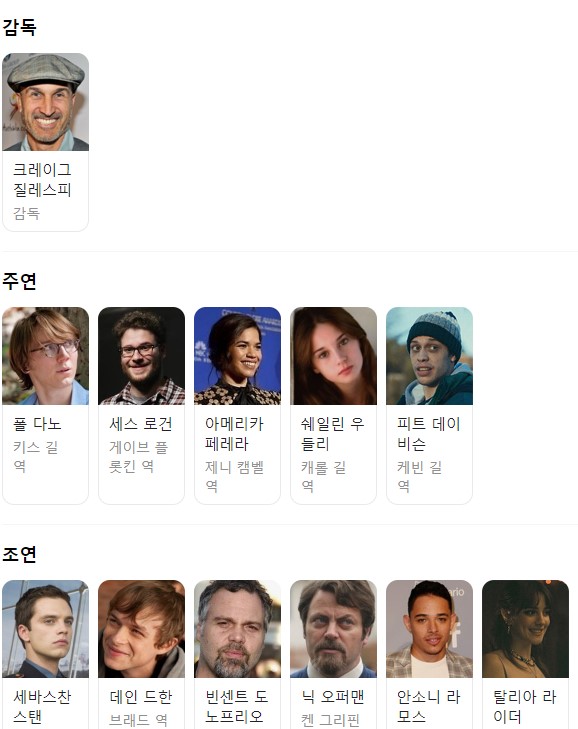Image resolution: width=578 pixels, height=729 pixels.
Task: Open 안소니 라모스 photo thumbnail
Action: [x=429, y=629]
